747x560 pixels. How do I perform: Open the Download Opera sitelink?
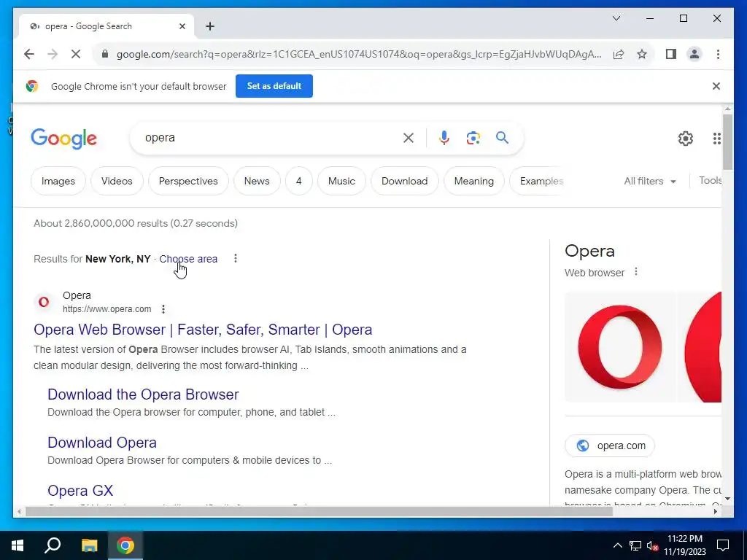pyautogui.click(x=102, y=443)
